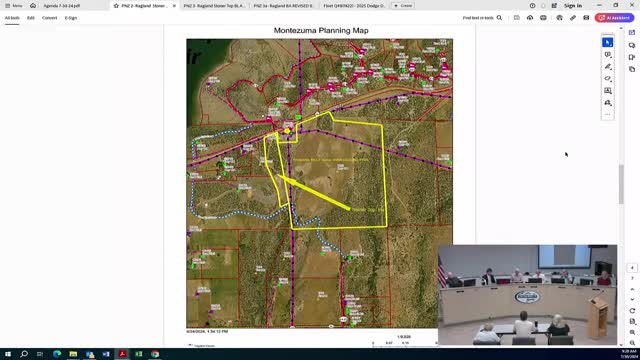Open the page thumbnails side panel icon
Image resolution: width=640 pixels, height=360 pixels.
click(632, 69)
